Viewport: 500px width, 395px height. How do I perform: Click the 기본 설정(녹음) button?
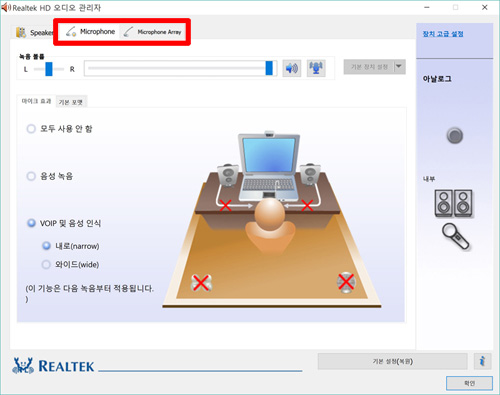(x=393, y=361)
